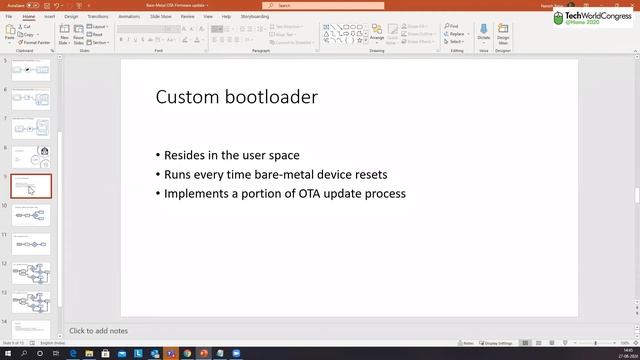
Task: Click 'Click to add notes' area
Action: pos(98,331)
